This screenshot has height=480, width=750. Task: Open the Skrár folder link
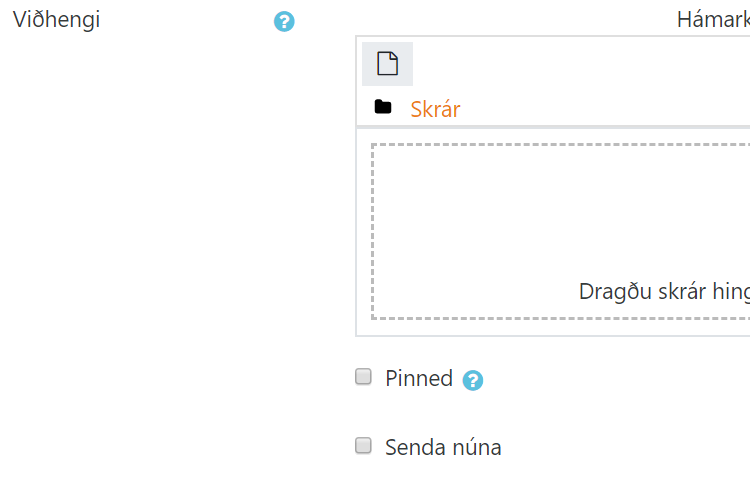pos(435,109)
